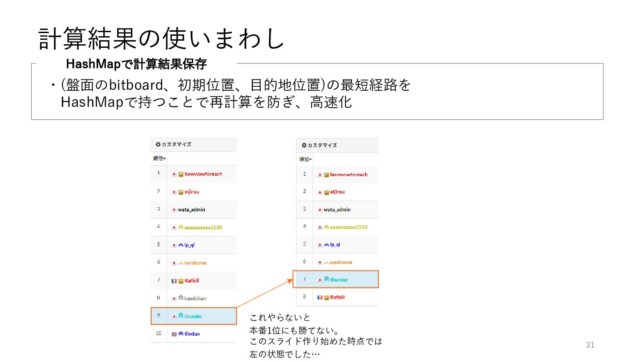Open the Illedan profile link
Screen dimensions: 644x362
(192, 334)
